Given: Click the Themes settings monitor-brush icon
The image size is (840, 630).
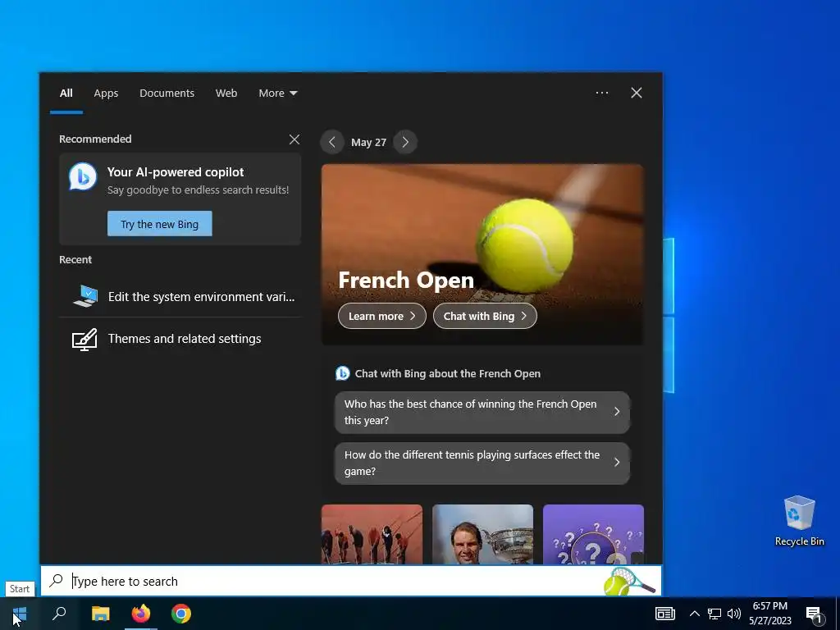Looking at the screenshot, I should tap(84, 339).
